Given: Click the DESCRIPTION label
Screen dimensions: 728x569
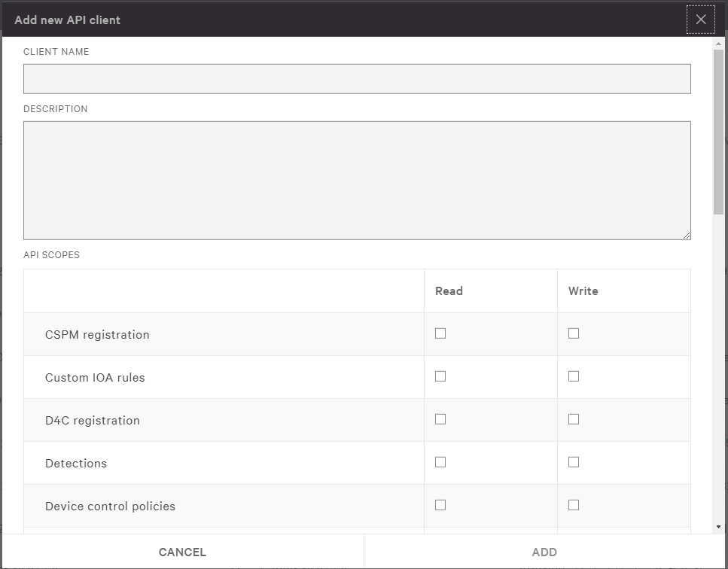Looking at the screenshot, I should coord(55,108).
